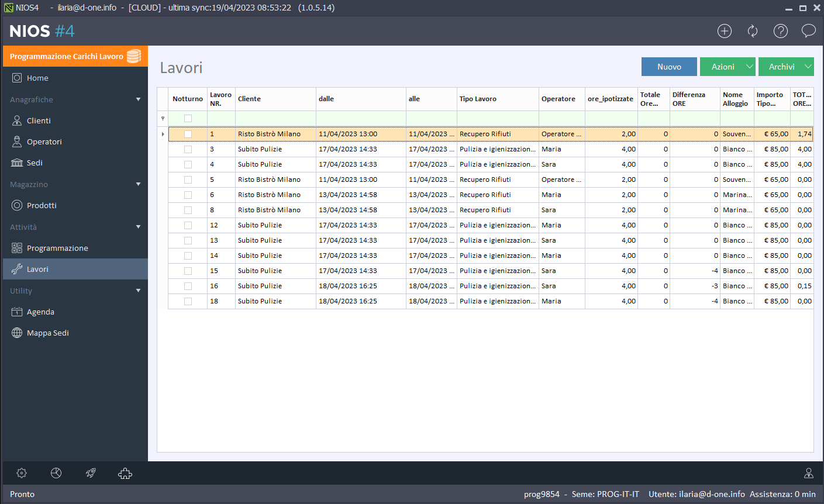Check the Notturno filter row checkbox

pyautogui.click(x=188, y=118)
